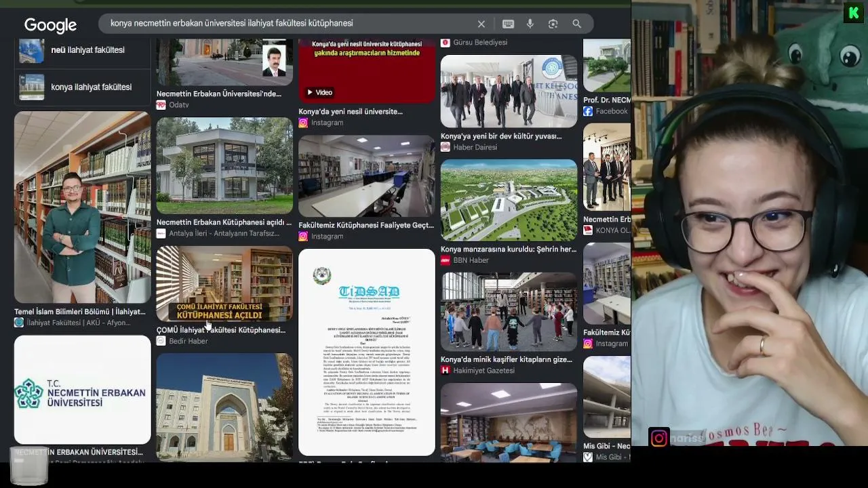Click the Instagram icon under "Konya'da yeni nesil üniversite"
The width and height of the screenshot is (868, 488).
tap(303, 123)
